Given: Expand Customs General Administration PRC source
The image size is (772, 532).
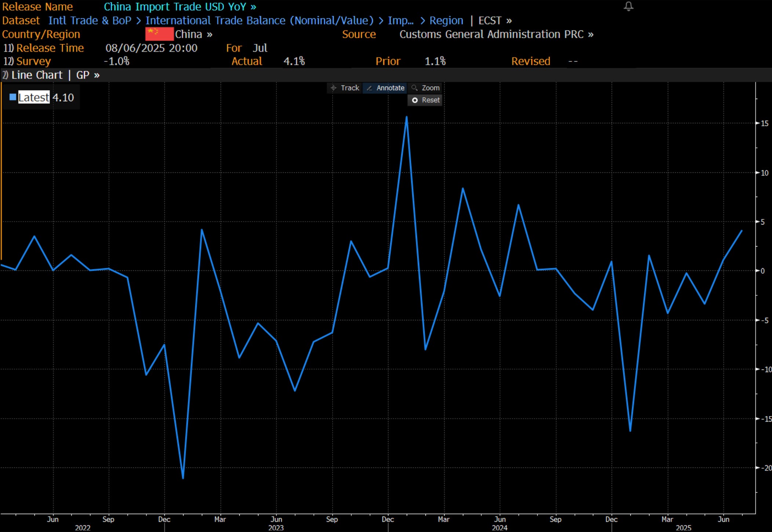Looking at the screenshot, I should pyautogui.click(x=496, y=34).
